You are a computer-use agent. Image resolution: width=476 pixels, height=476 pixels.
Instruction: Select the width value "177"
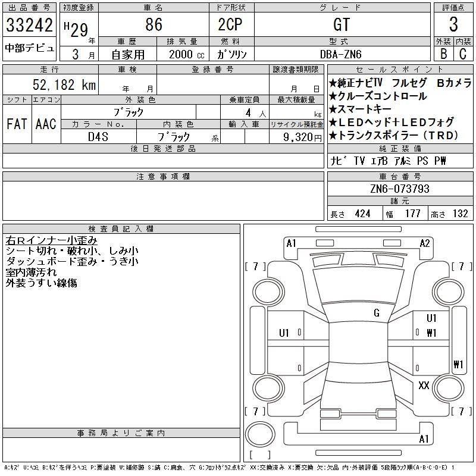[412, 214]
